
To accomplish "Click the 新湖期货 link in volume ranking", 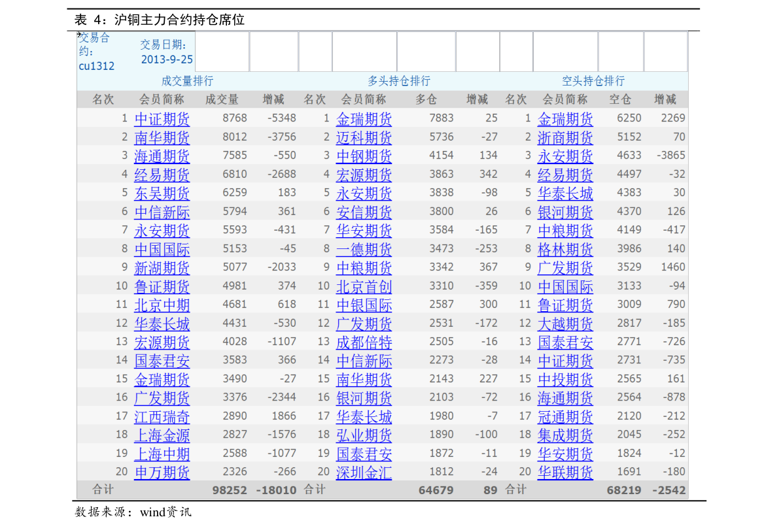I will pyautogui.click(x=162, y=268).
